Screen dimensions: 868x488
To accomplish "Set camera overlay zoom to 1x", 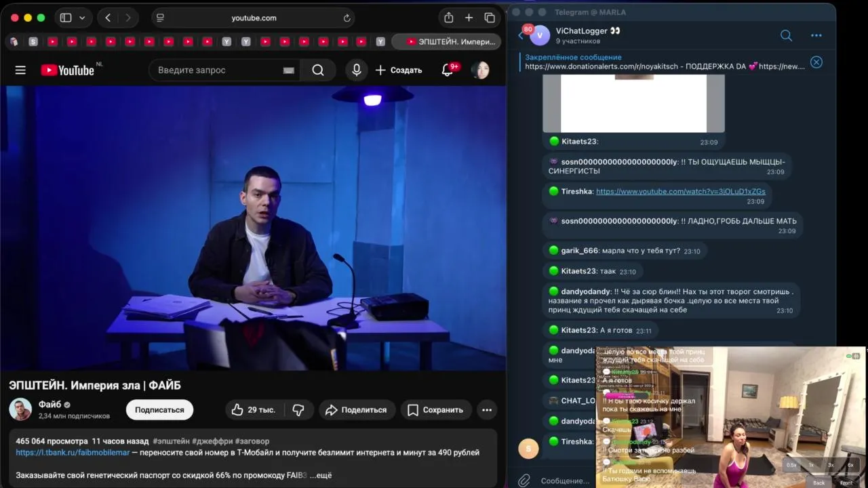I will 811,465.
